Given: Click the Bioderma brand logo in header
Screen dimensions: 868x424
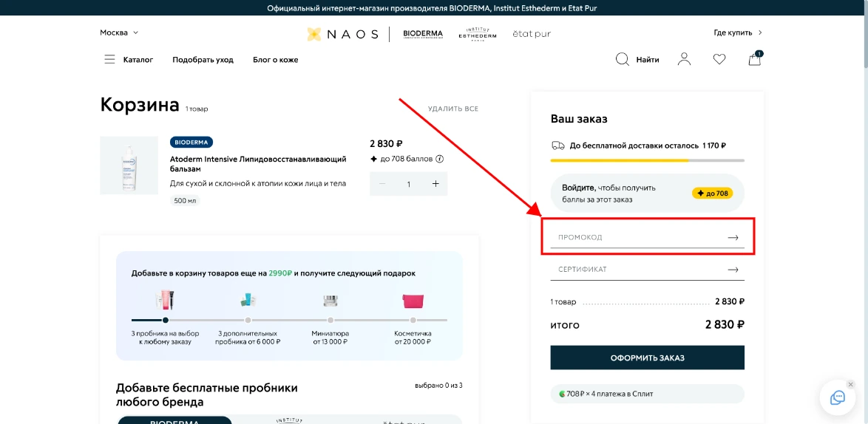Looking at the screenshot, I should 423,34.
